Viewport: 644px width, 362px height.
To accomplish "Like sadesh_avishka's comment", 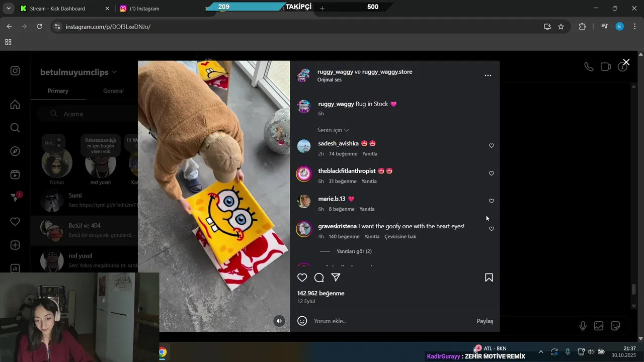I will pos(492,146).
